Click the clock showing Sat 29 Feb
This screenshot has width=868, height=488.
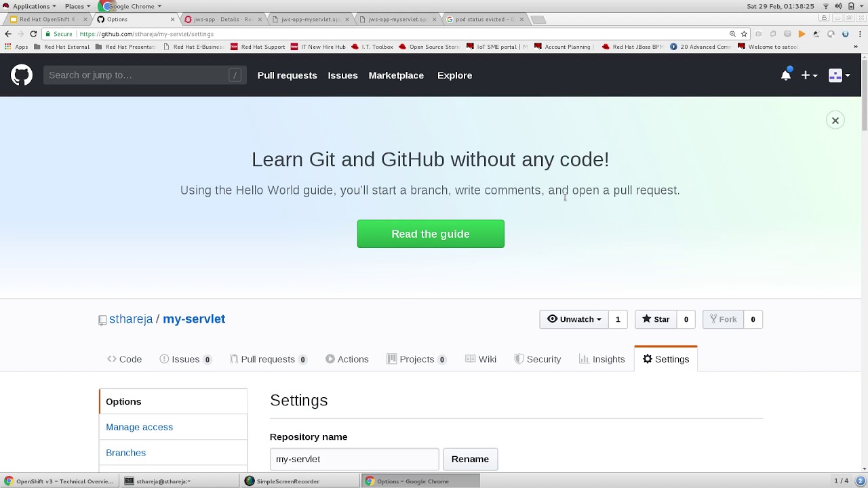click(781, 6)
